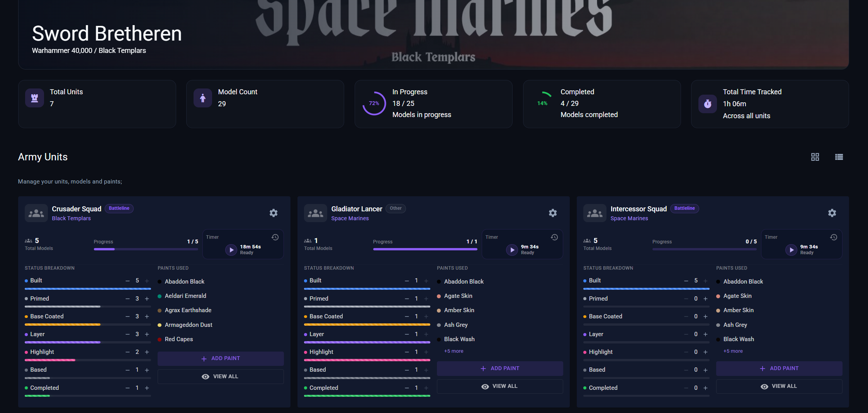Increase Intercessor Squad Highlight count

705,352
